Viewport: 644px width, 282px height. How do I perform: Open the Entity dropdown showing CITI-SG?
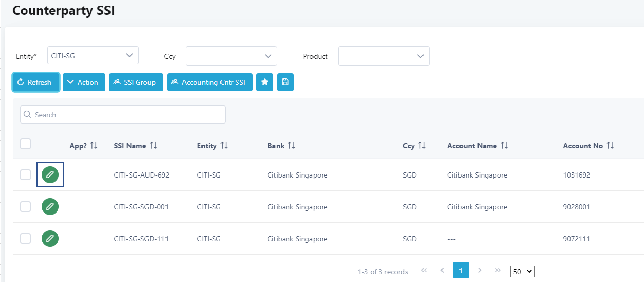click(x=93, y=56)
